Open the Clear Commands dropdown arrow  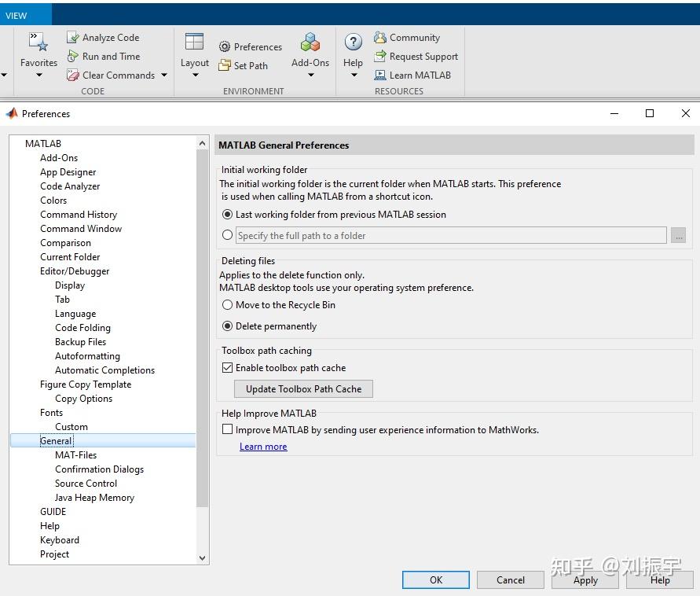(x=163, y=75)
